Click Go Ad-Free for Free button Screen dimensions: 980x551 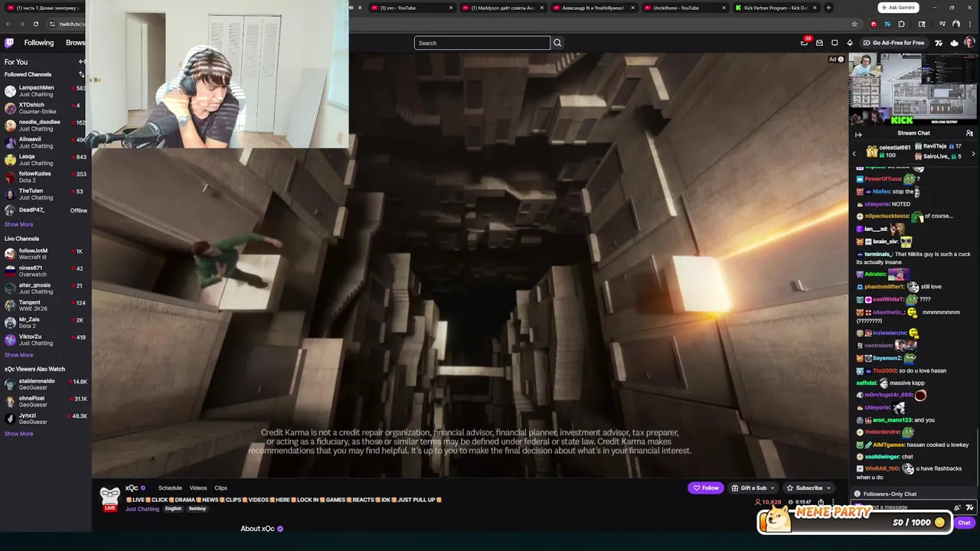pyautogui.click(x=893, y=43)
